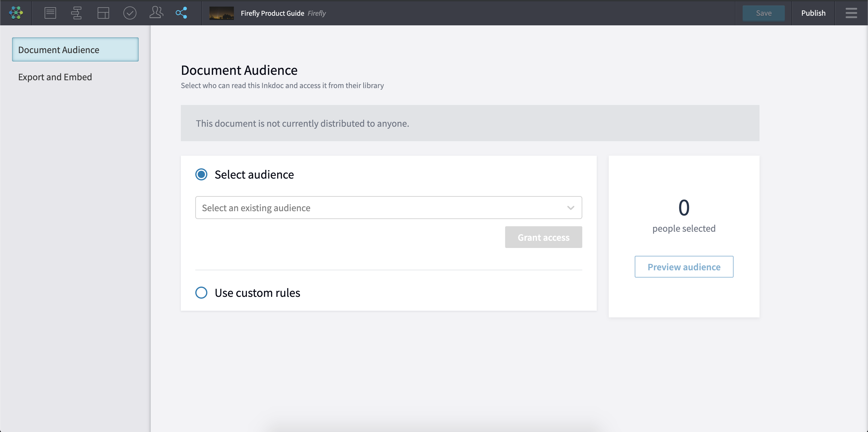Click the Firefly Product Guide title text
The image size is (868, 432).
click(x=272, y=13)
